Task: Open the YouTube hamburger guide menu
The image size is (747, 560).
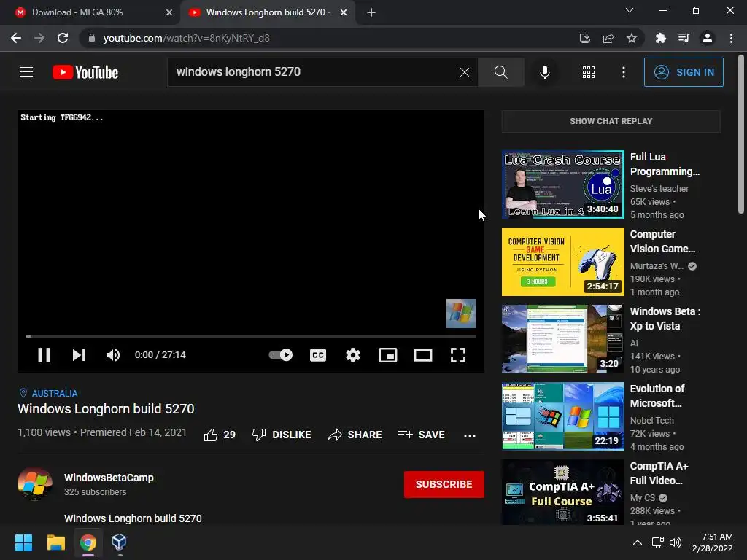Action: coord(26,72)
